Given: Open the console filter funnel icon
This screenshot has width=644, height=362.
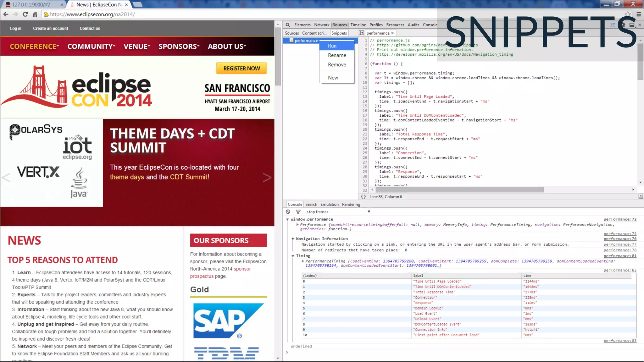Looking at the screenshot, I should point(298,212).
